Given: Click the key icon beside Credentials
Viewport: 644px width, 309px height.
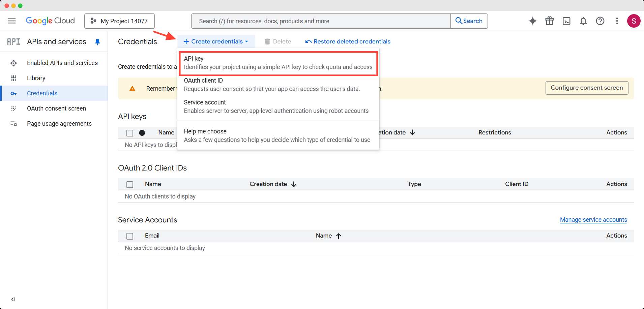Looking at the screenshot, I should (13, 93).
